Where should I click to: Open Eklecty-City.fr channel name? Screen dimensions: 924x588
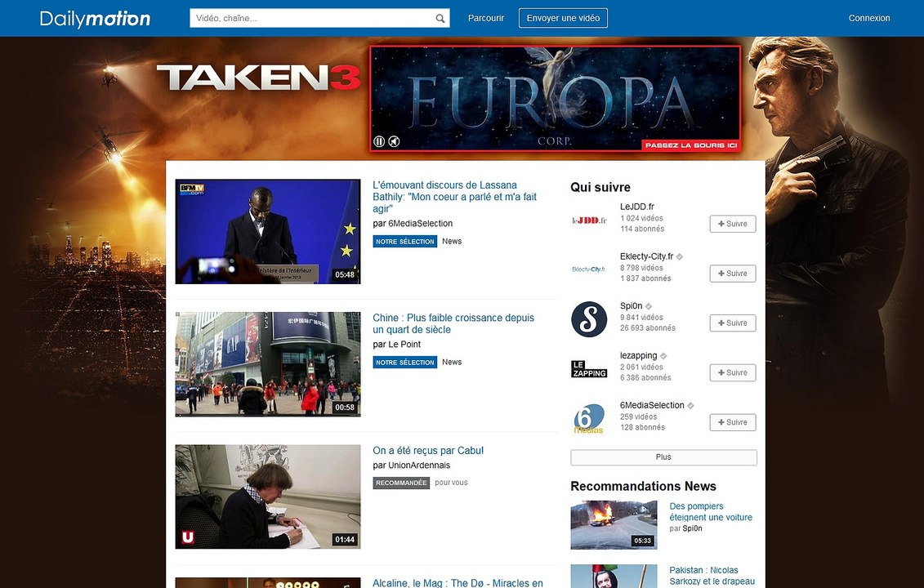646,256
